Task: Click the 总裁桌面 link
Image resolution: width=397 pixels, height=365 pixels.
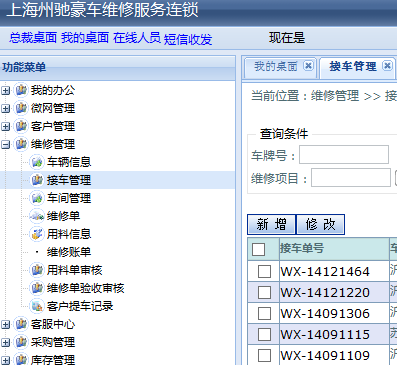Action: click(x=33, y=38)
